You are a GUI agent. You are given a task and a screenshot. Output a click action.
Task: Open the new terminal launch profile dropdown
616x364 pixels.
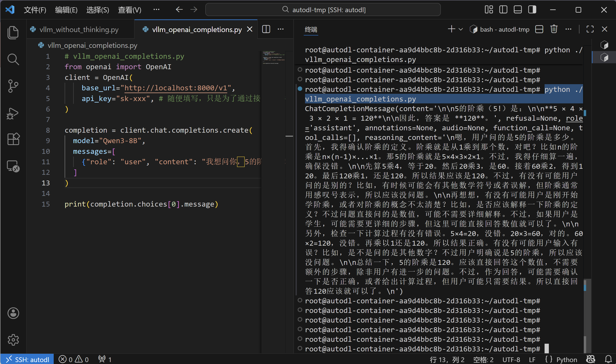point(461,29)
